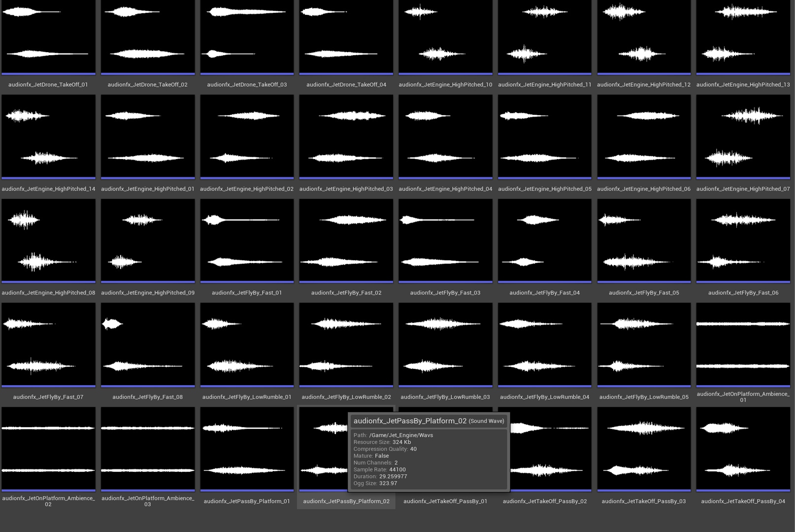
Task: Click audionfx_JetOnPlatform_Ambience_01 thumbnail
Action: 743,344
